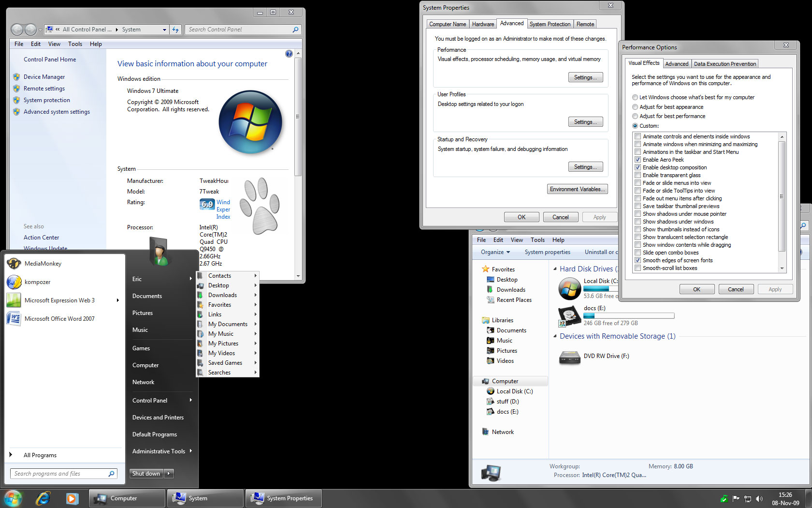Viewport: 812px width, 508px height.
Task: Open Shut down options arrow
Action: (169, 474)
